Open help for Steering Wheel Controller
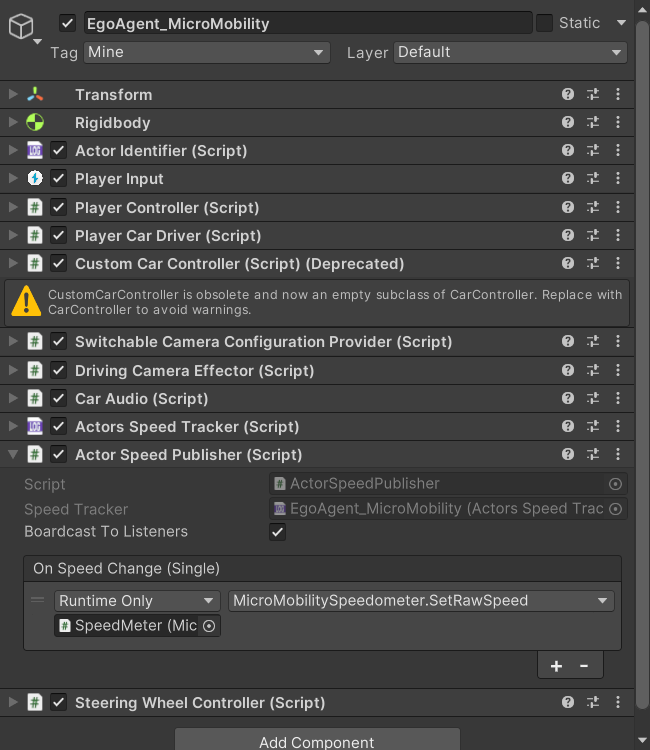The width and height of the screenshot is (650, 750). pos(568,702)
